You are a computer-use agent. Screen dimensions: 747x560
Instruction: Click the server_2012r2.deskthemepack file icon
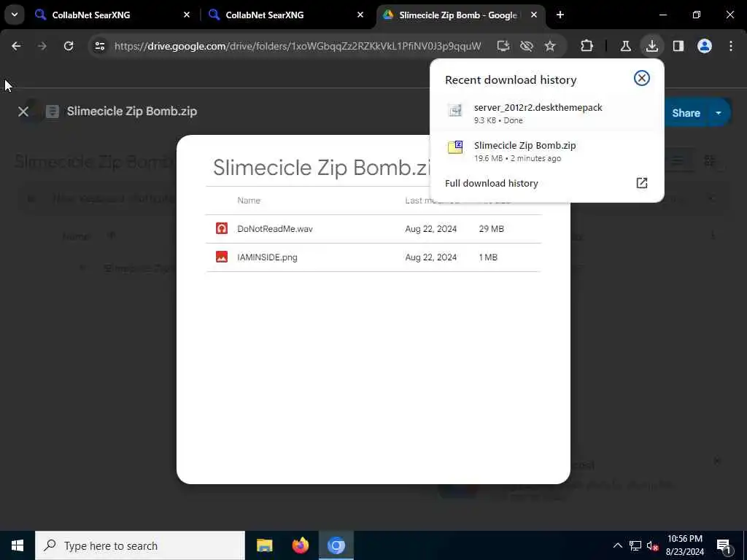455,110
